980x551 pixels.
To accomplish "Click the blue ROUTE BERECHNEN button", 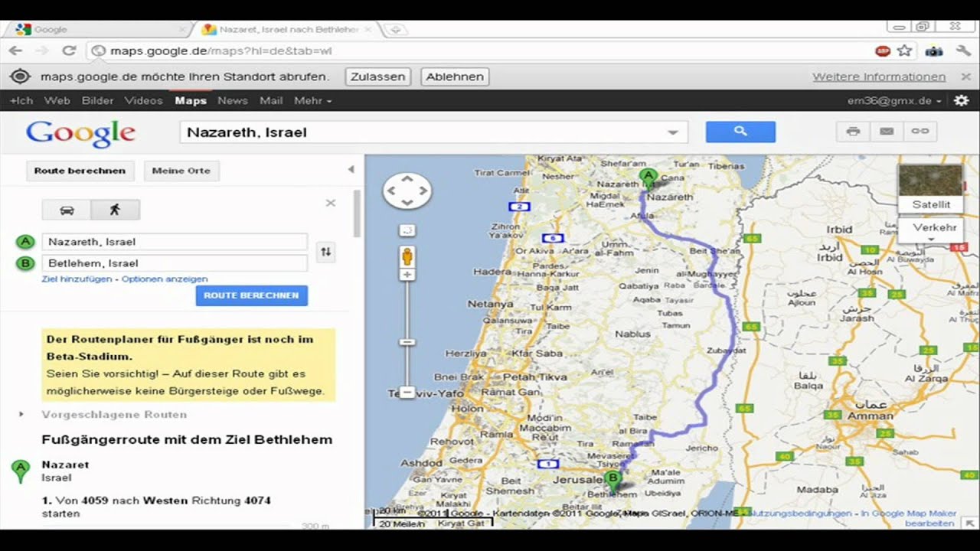I will click(x=251, y=295).
